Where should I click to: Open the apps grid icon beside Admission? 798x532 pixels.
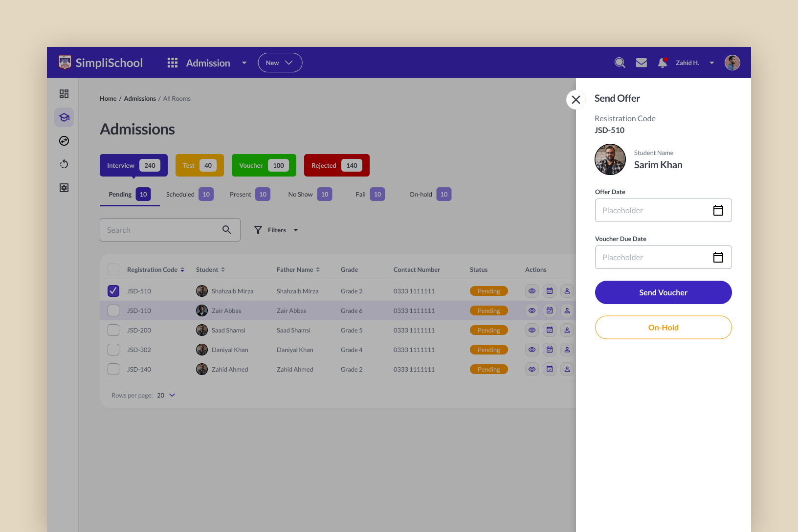click(173, 63)
